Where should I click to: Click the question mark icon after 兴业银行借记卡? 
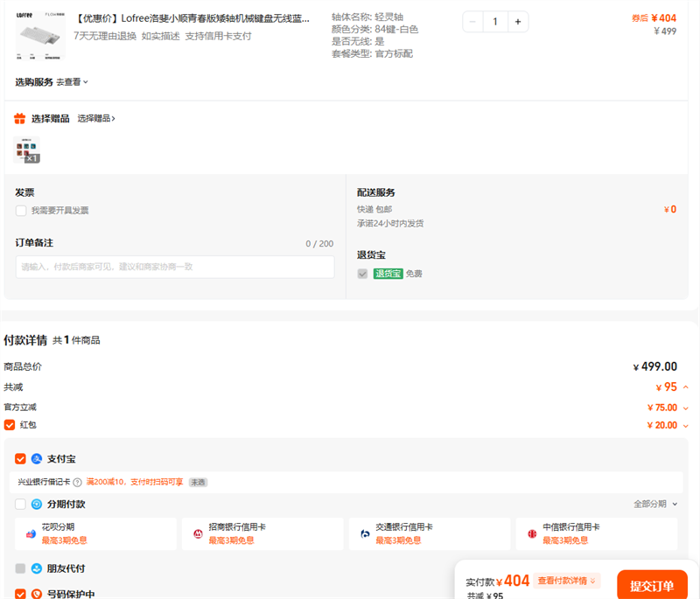(78, 482)
